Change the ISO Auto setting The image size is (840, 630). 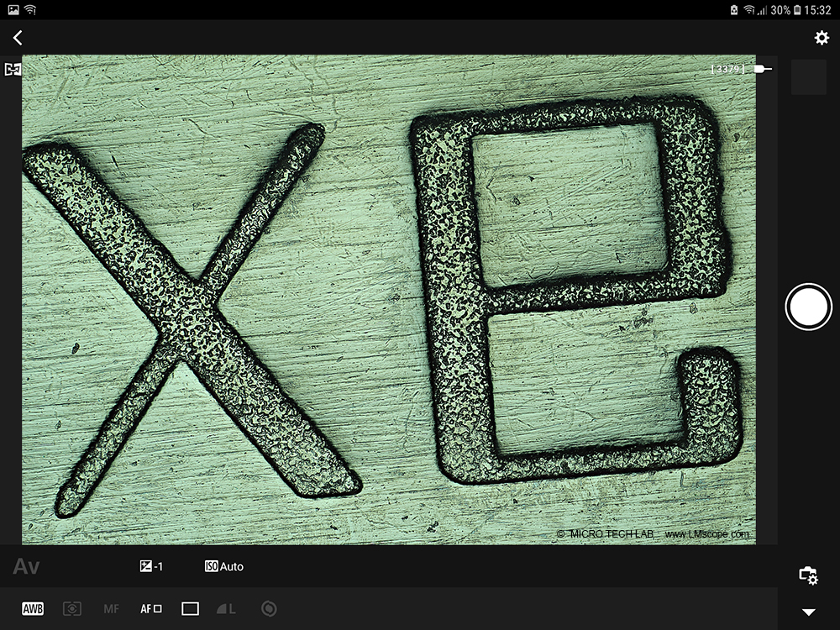[x=224, y=567]
